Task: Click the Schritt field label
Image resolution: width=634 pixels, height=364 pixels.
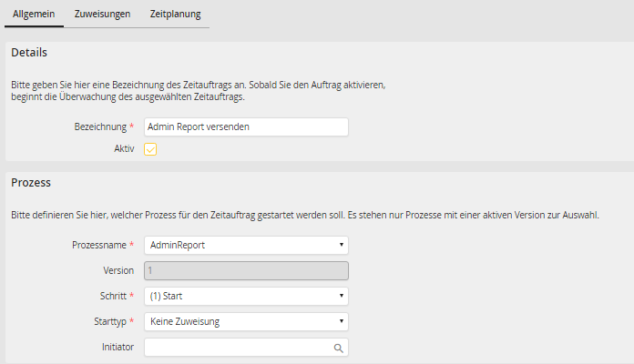Action: pos(112,296)
